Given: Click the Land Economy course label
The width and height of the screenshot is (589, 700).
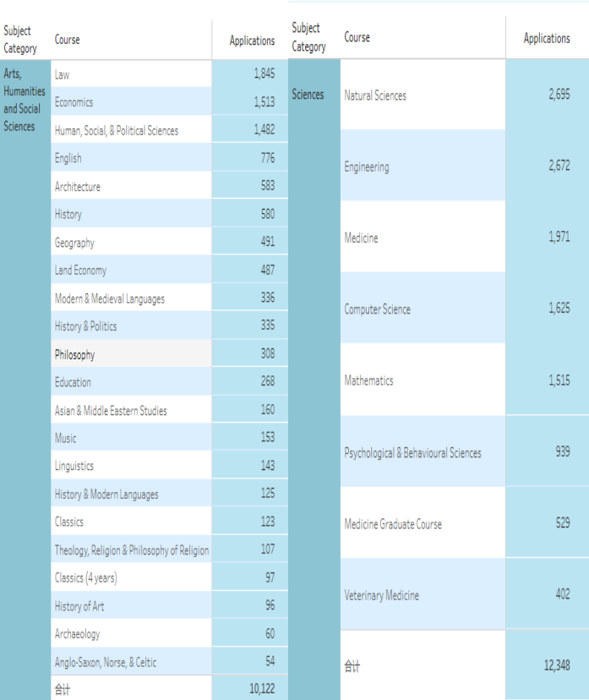Looking at the screenshot, I should point(81,271).
